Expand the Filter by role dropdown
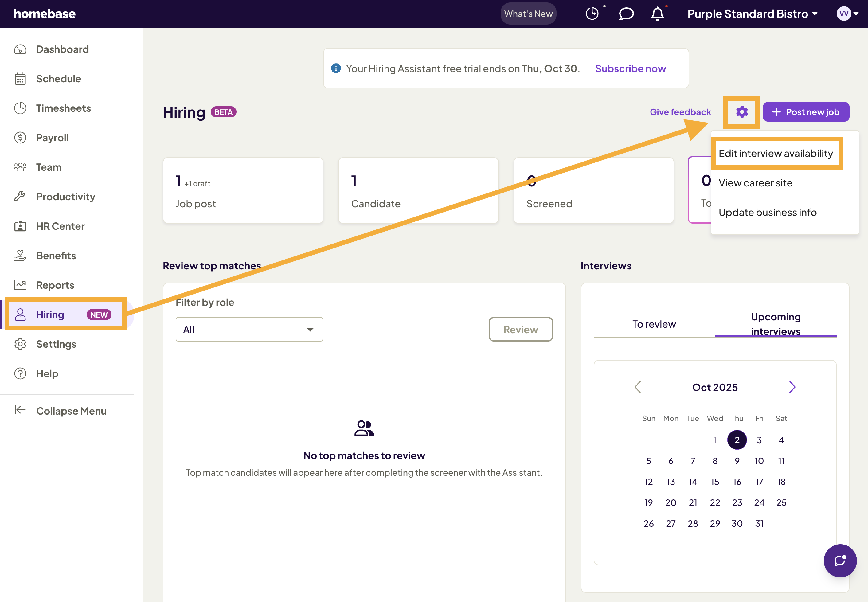Screen dimensions: 868x602 click(249, 329)
